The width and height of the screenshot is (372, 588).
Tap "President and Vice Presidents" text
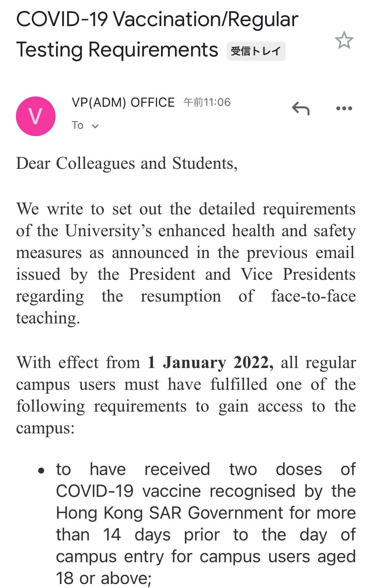242,274
